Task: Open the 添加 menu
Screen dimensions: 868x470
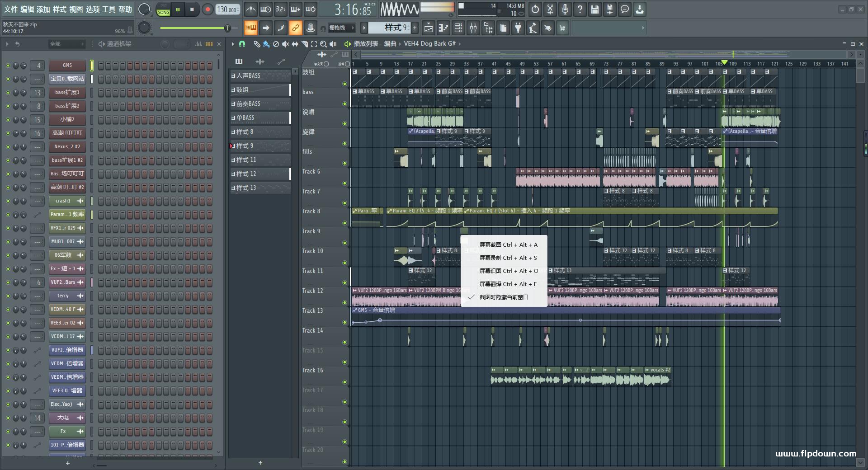Action: (x=43, y=9)
